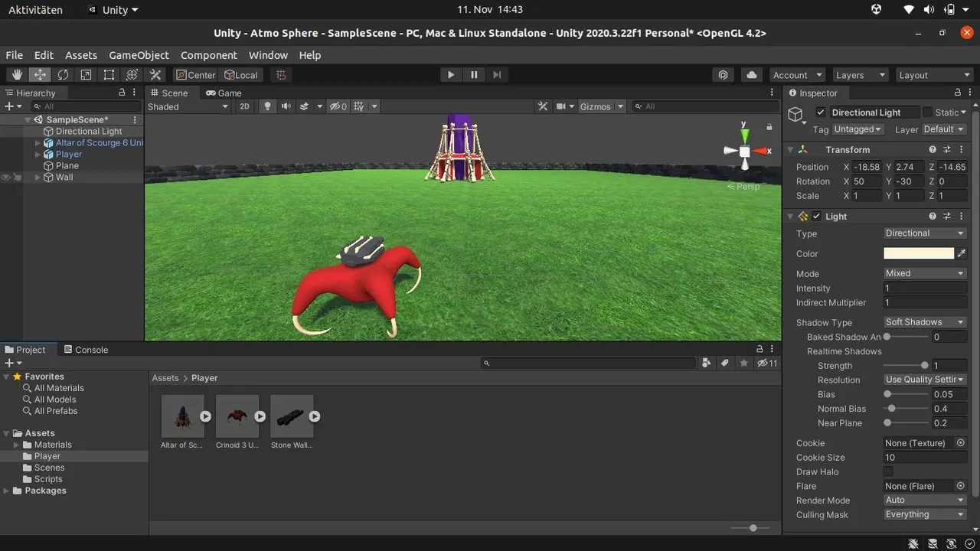This screenshot has width=980, height=551.
Task: Toggle scene audio speaker icon
Action: pyautogui.click(x=286, y=106)
